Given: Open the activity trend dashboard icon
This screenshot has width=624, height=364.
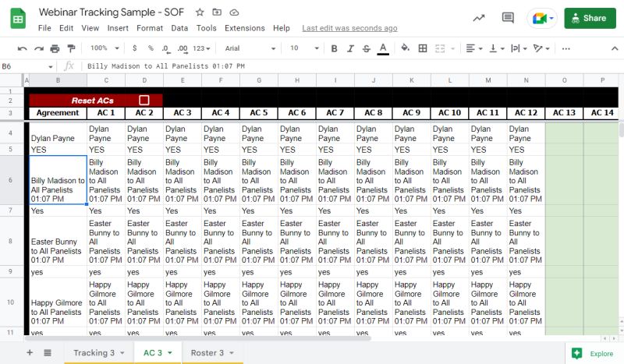Looking at the screenshot, I should click(479, 18).
